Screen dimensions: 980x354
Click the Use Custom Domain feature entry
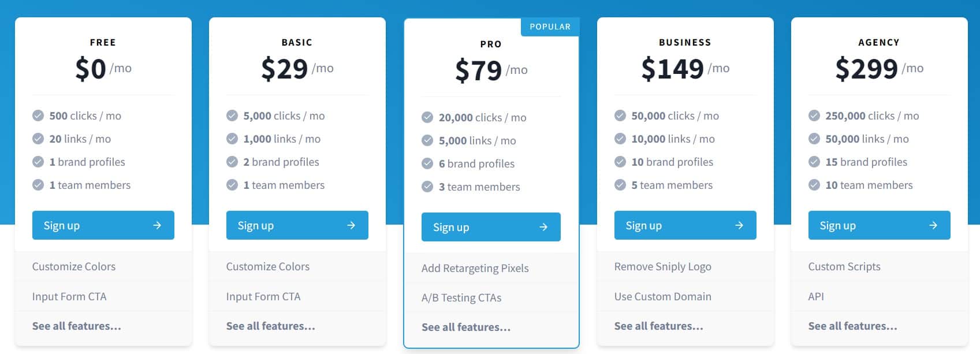click(x=662, y=296)
